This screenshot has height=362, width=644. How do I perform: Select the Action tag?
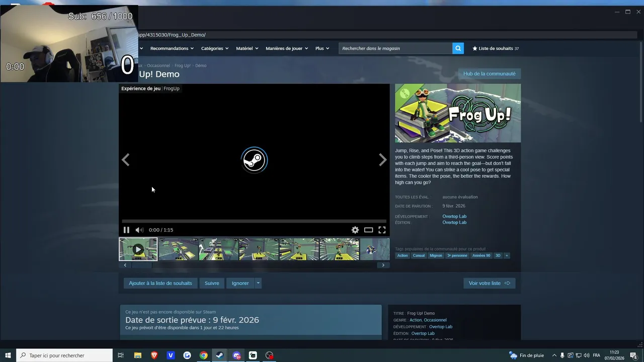point(403,255)
